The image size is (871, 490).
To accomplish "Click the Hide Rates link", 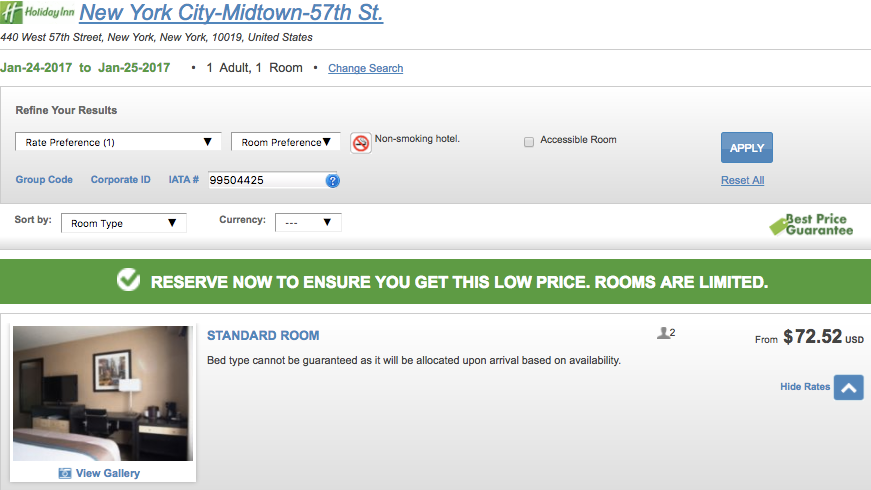I will tap(805, 387).
